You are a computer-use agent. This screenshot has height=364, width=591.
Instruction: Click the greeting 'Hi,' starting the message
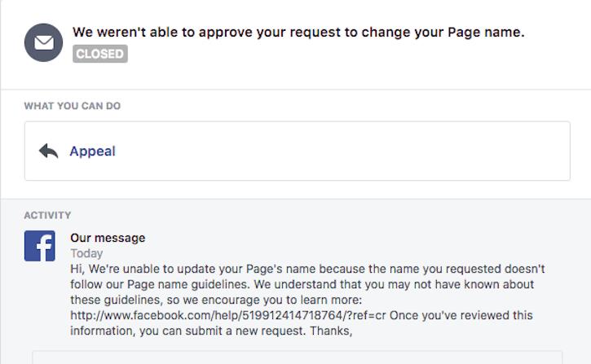77,269
